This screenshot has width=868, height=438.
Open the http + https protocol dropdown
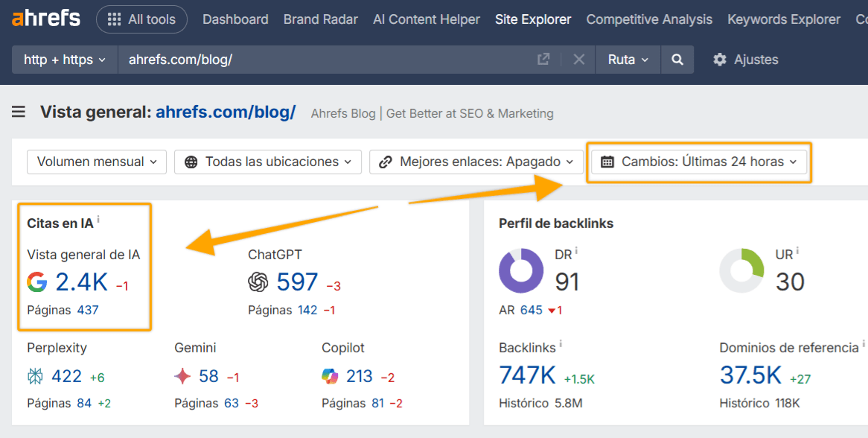pos(64,59)
